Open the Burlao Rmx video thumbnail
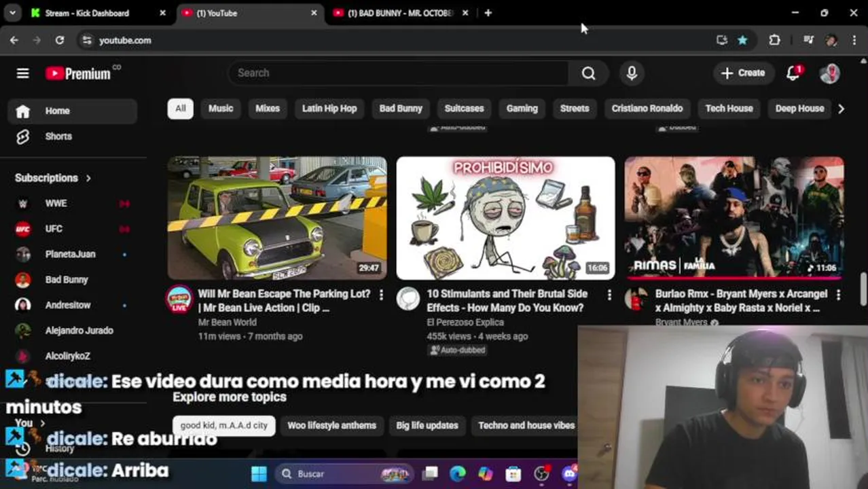The width and height of the screenshot is (868, 489). [734, 218]
